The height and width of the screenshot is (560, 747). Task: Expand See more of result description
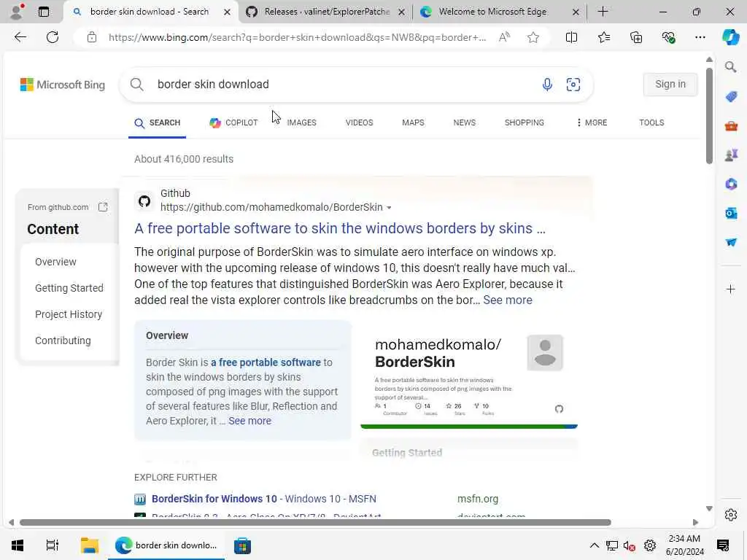click(508, 300)
